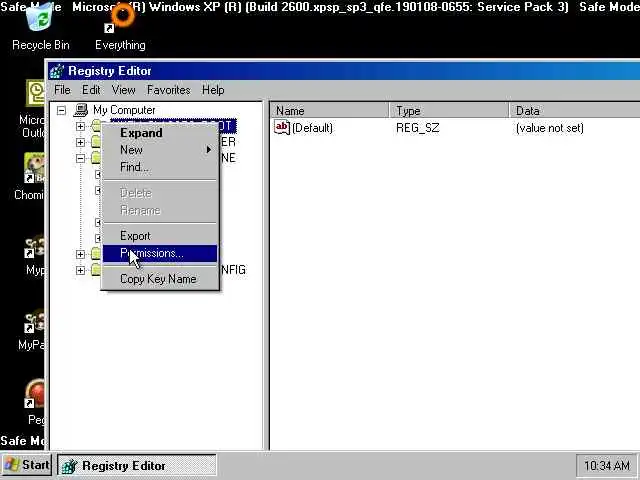Open the View menu
640x480 pixels.
pos(124,90)
